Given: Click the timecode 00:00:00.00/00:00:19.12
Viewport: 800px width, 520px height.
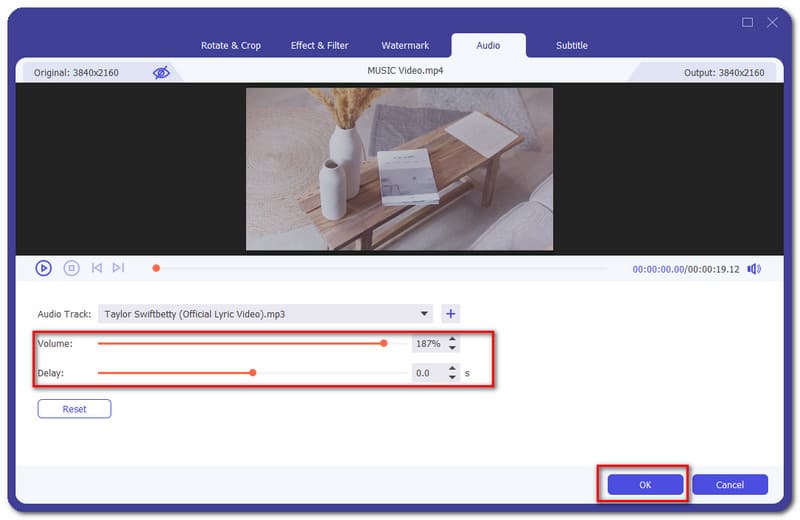Looking at the screenshot, I should [x=686, y=269].
